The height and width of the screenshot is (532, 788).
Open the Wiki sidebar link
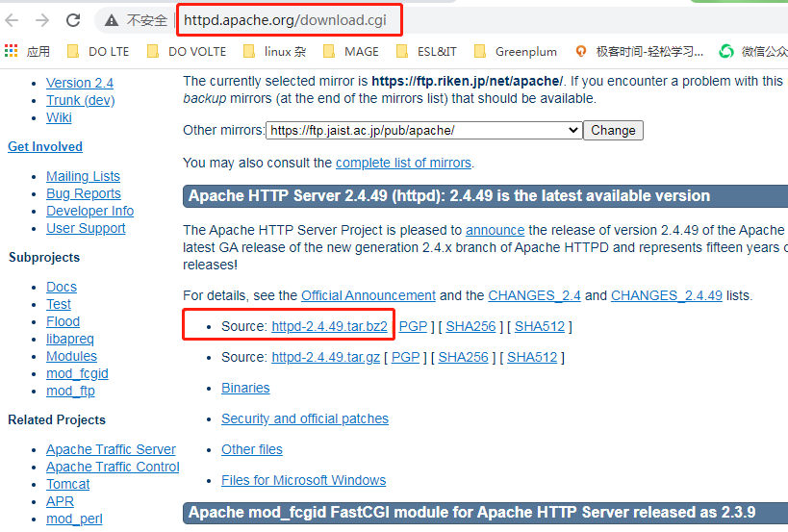click(x=60, y=117)
